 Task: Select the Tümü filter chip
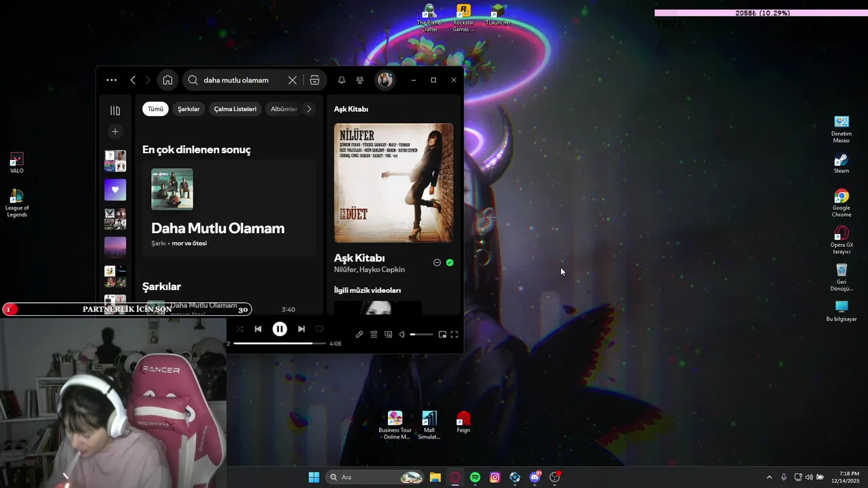(x=155, y=109)
